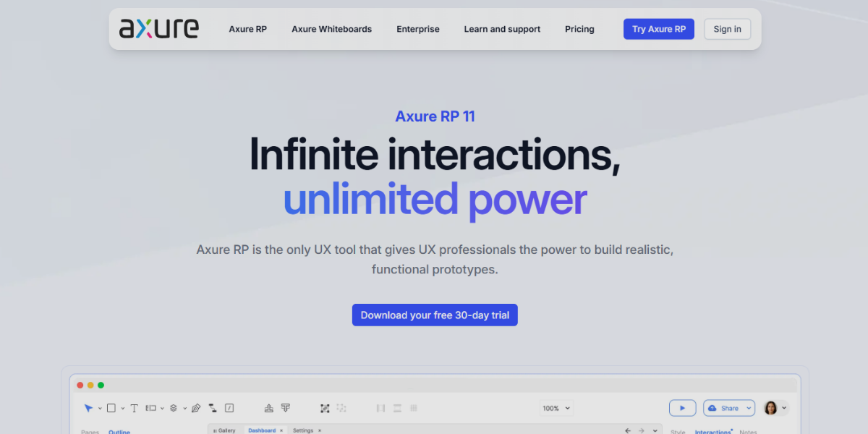Switch to the Settings tab
The height and width of the screenshot is (434, 868).
pos(304,430)
